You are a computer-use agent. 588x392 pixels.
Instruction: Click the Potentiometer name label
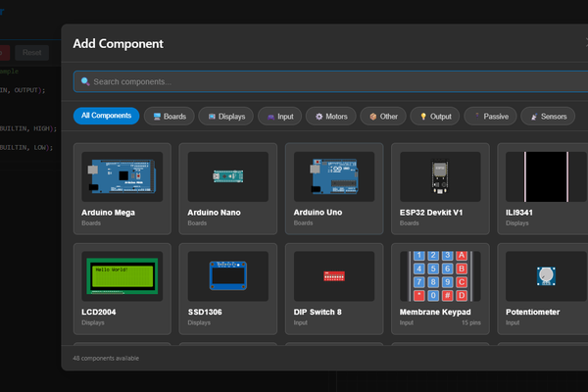[532, 312]
